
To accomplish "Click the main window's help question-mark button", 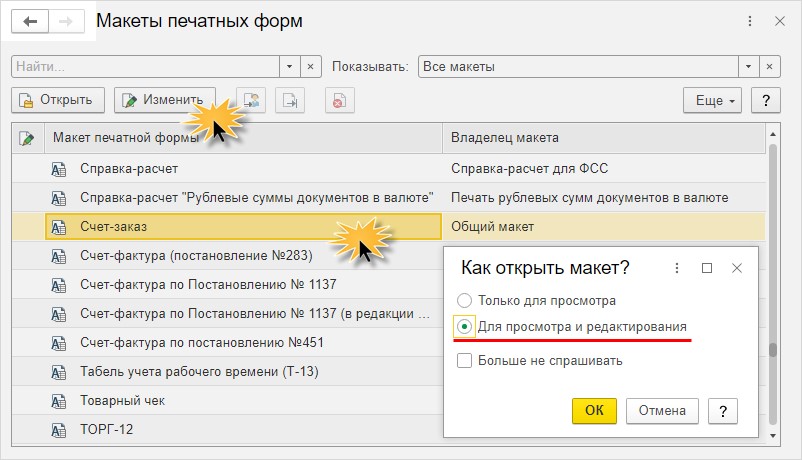I will (x=766, y=100).
